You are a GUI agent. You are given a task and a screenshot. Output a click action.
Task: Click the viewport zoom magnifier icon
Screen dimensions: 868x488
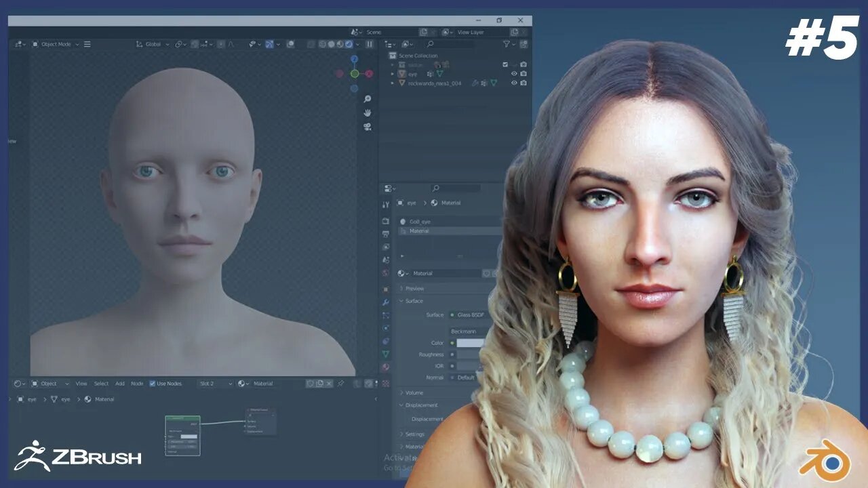pos(367,99)
